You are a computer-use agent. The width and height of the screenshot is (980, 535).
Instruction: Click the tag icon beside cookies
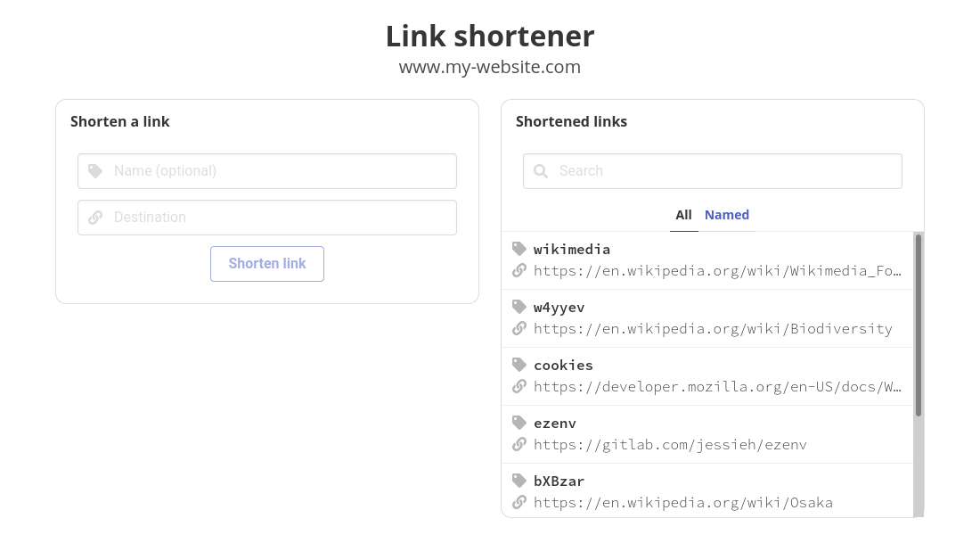click(x=519, y=364)
